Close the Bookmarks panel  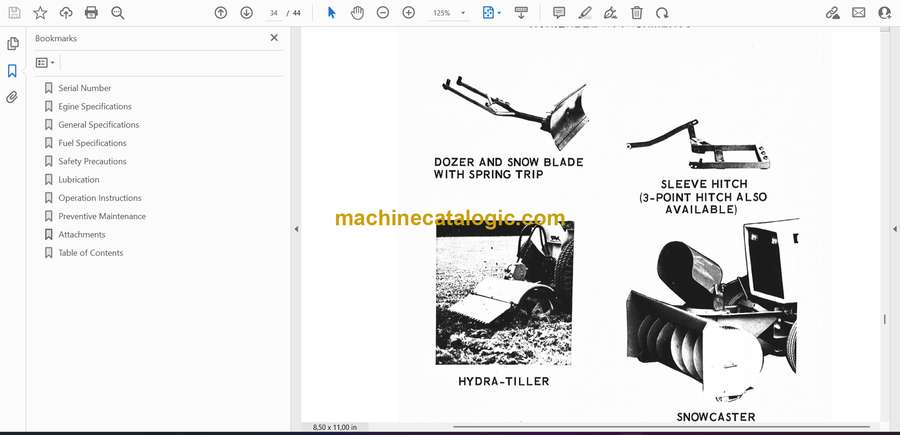point(274,38)
